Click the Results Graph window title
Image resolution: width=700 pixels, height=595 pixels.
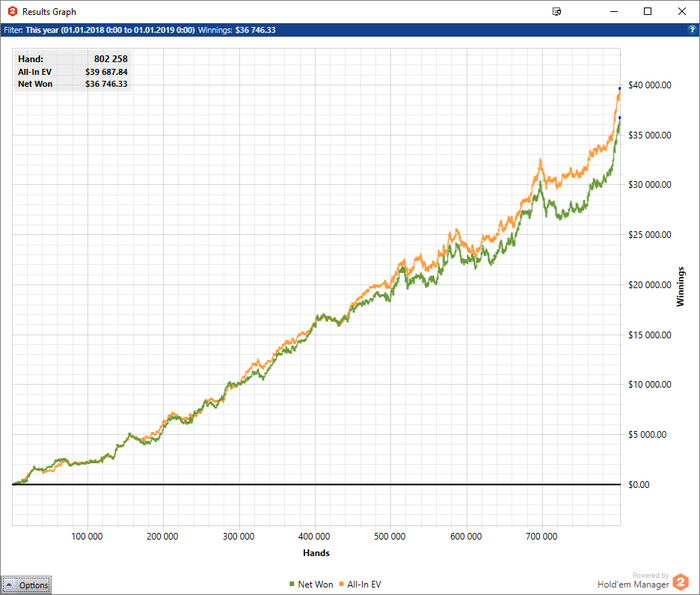click(x=49, y=12)
